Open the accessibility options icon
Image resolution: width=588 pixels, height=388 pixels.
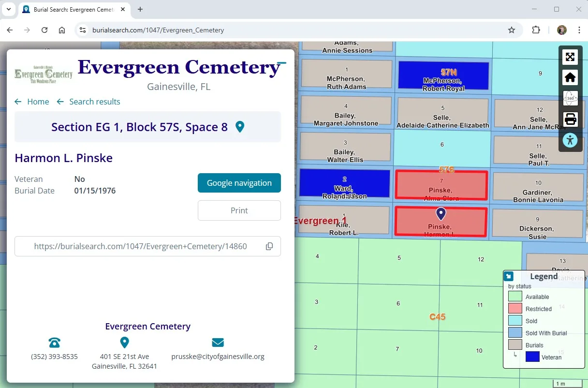570,140
